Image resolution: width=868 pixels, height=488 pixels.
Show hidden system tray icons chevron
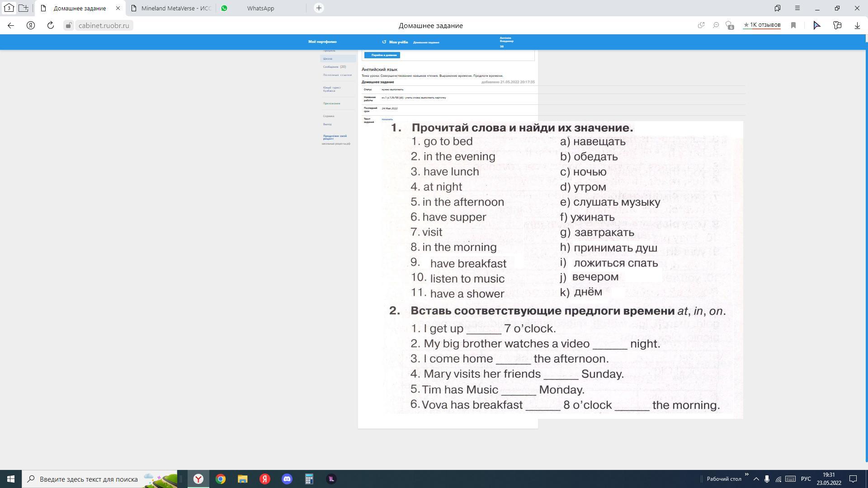[756, 479]
